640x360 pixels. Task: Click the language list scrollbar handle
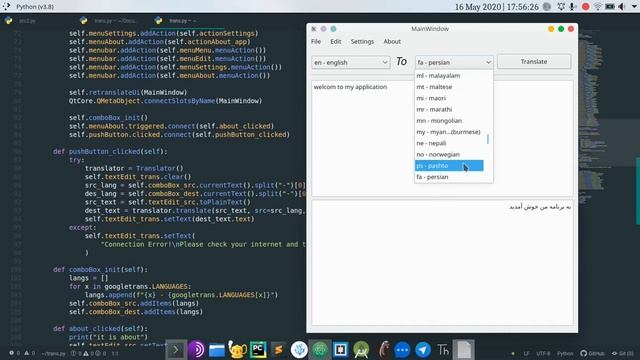[488, 139]
